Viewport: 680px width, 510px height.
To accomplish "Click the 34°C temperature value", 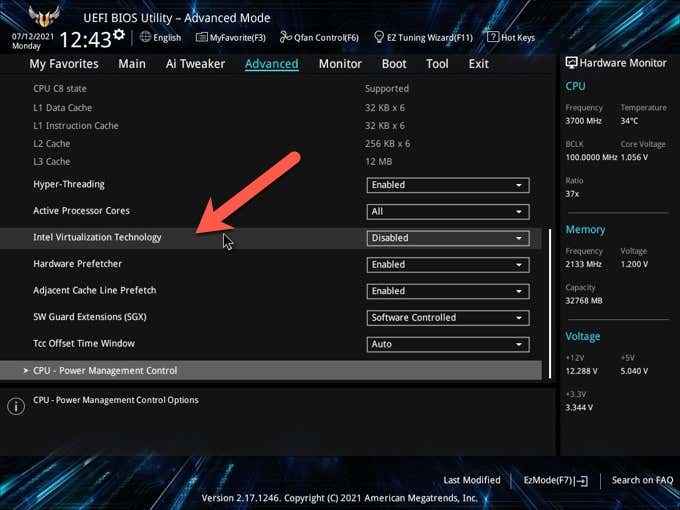I will (629, 121).
